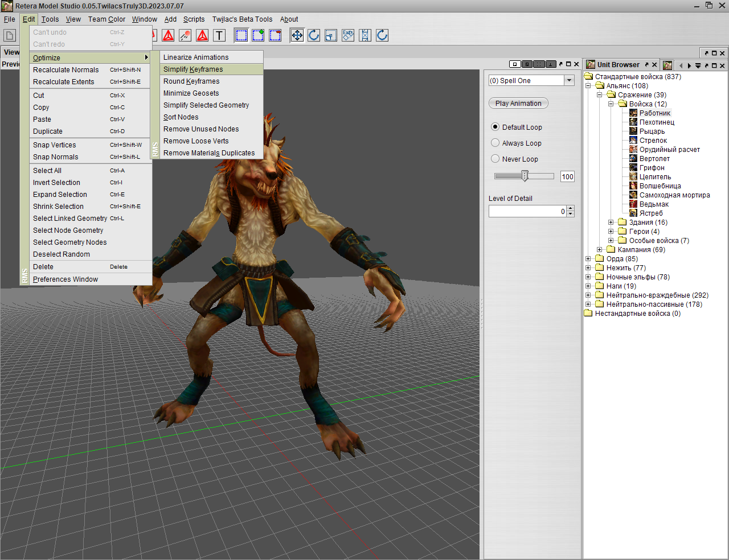Screen dimensions: 729x560
Task: Select Recalculate Normals in the Edit menu
Action: [x=91, y=70]
